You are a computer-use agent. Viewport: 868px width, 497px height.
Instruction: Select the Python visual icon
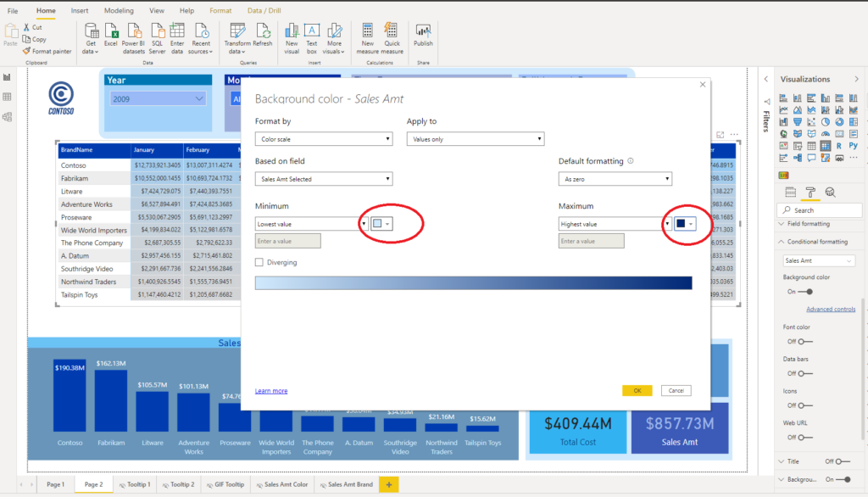(x=853, y=145)
